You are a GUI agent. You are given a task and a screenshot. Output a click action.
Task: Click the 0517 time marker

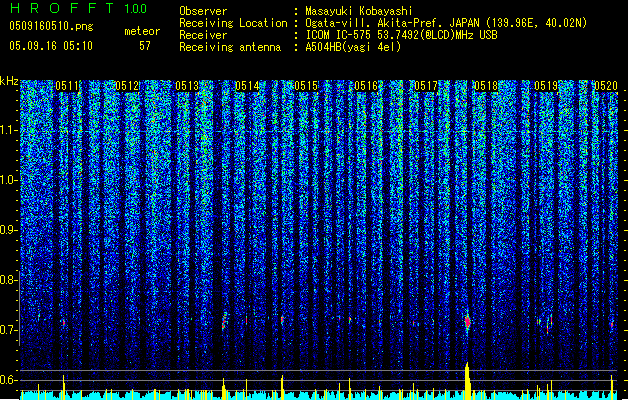coord(426,86)
